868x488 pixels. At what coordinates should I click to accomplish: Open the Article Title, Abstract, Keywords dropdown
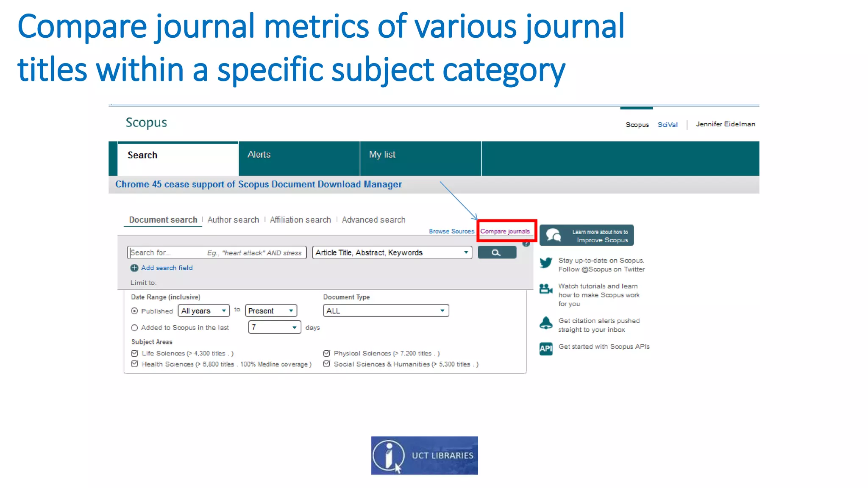pos(392,252)
